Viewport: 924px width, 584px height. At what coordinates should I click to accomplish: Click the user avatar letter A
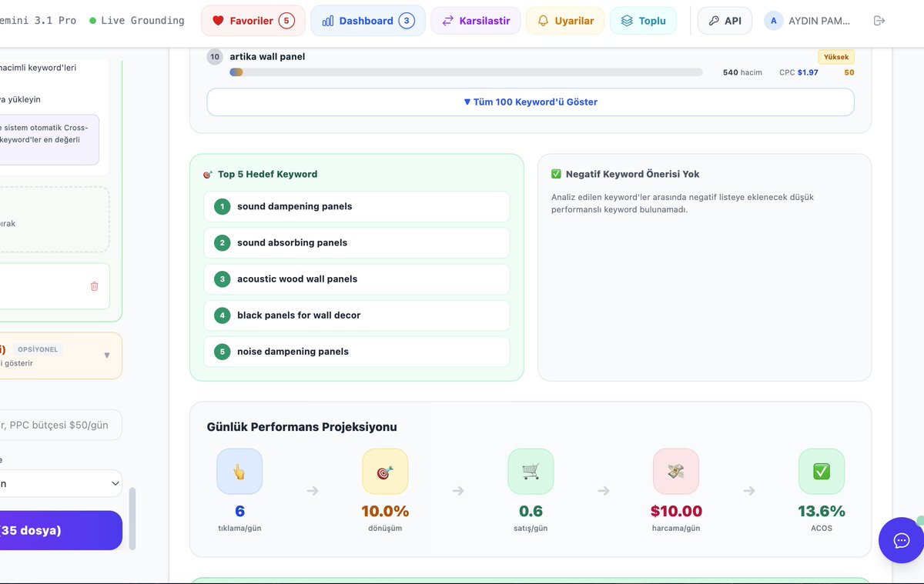773,21
